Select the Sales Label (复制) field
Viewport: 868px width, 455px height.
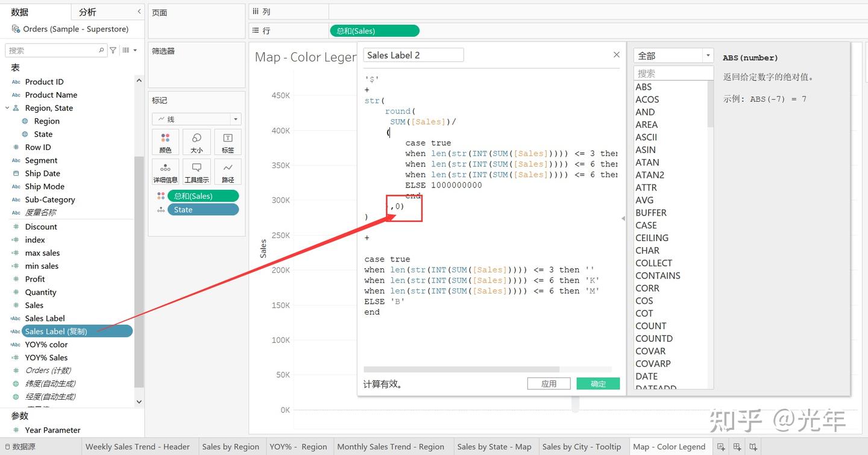point(77,331)
